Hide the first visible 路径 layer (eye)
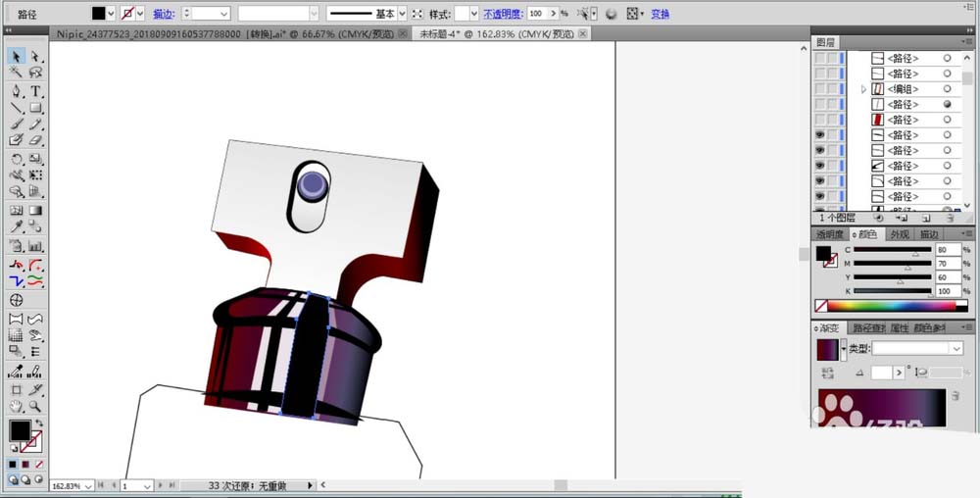The width and height of the screenshot is (980, 498). tap(819, 135)
